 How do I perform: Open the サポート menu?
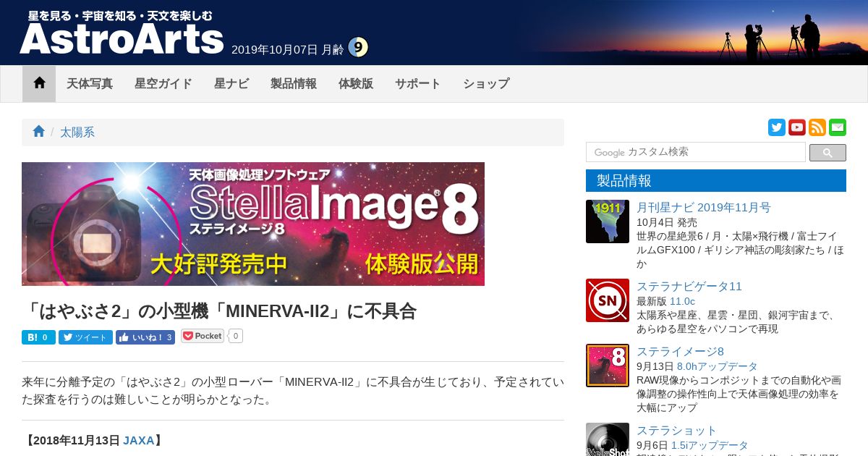point(418,83)
